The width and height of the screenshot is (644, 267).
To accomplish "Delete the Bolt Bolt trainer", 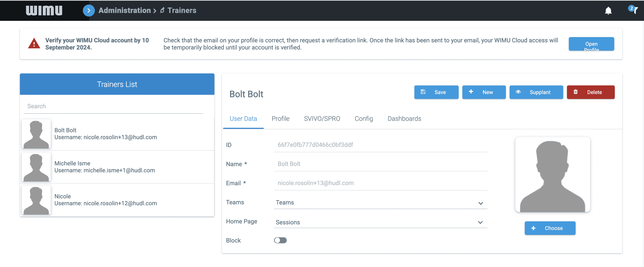I will (590, 92).
